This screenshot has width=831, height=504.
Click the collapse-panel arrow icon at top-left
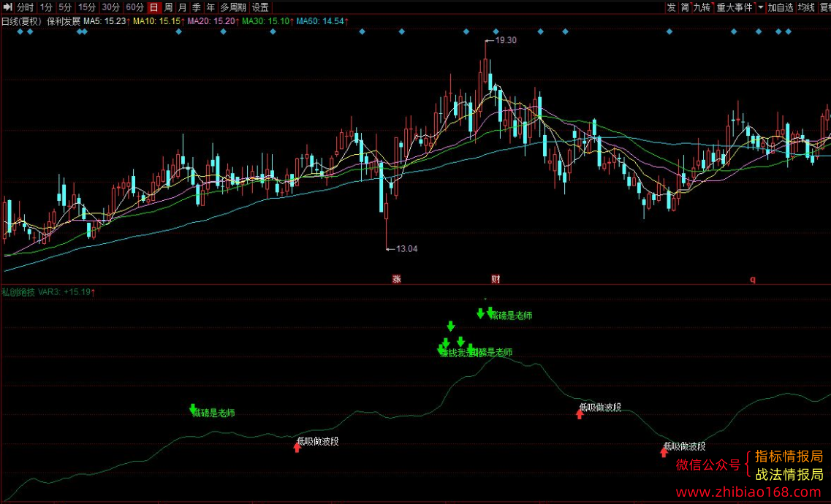7,7
